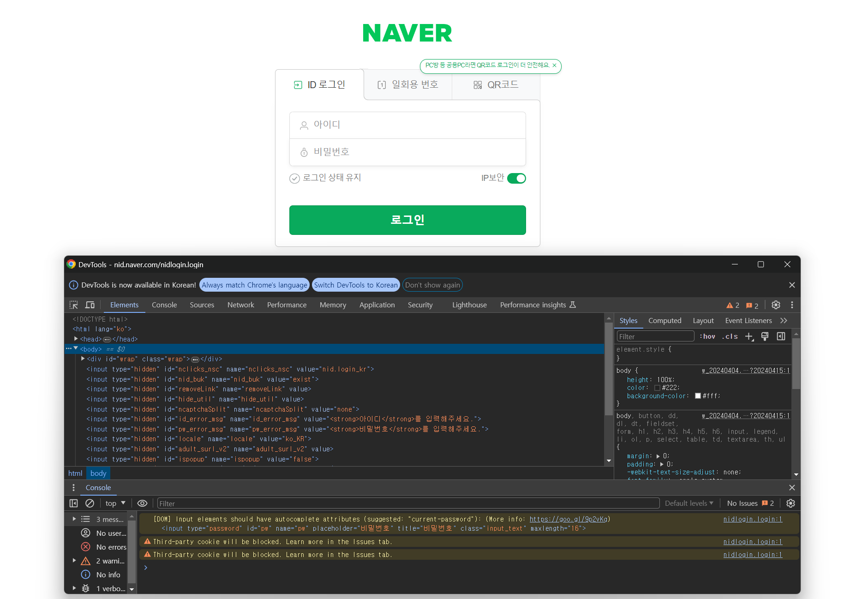Image resolution: width=868 pixels, height=599 pixels.
Task: Open the Lighthouse panel tab
Action: point(469,305)
